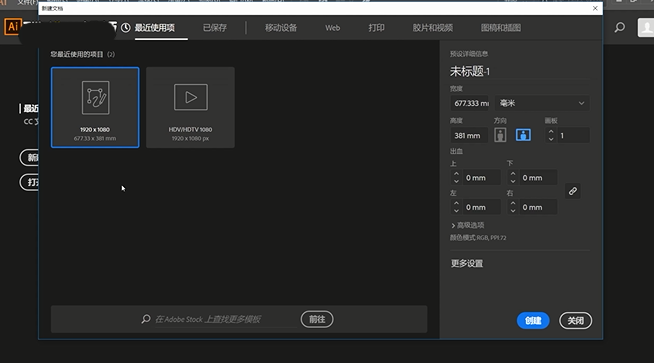Click the Illustrator search icon behind the dialog
The width and height of the screenshot is (654, 363).
(x=620, y=28)
